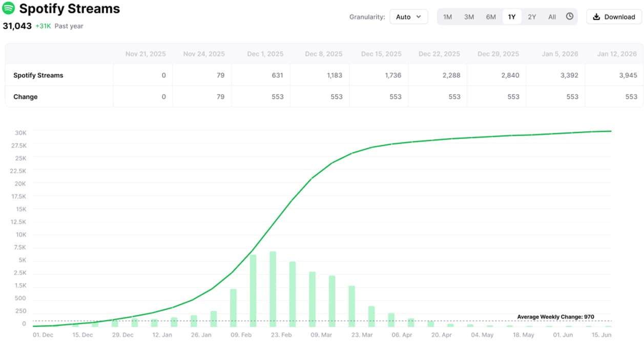The height and width of the screenshot is (342, 644).
Task: Click the Dec 1, 2025 column header
Action: click(x=265, y=54)
